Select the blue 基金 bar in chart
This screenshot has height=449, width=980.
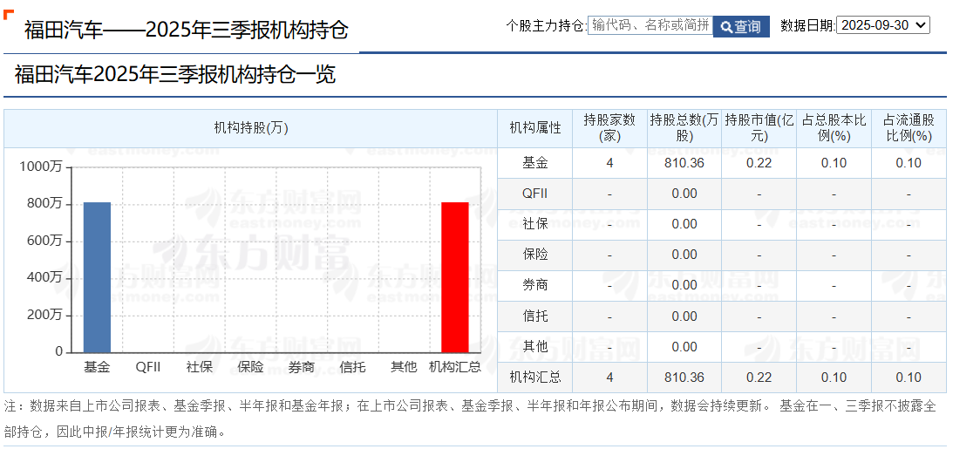[x=97, y=277]
